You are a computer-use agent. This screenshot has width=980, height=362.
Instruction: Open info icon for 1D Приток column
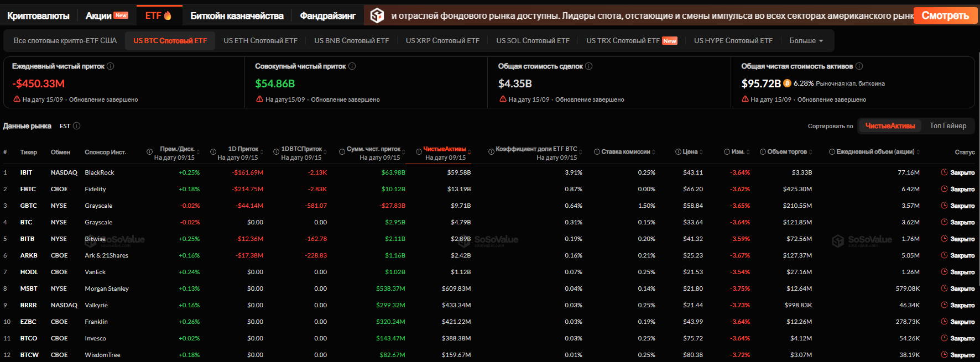[x=213, y=152]
